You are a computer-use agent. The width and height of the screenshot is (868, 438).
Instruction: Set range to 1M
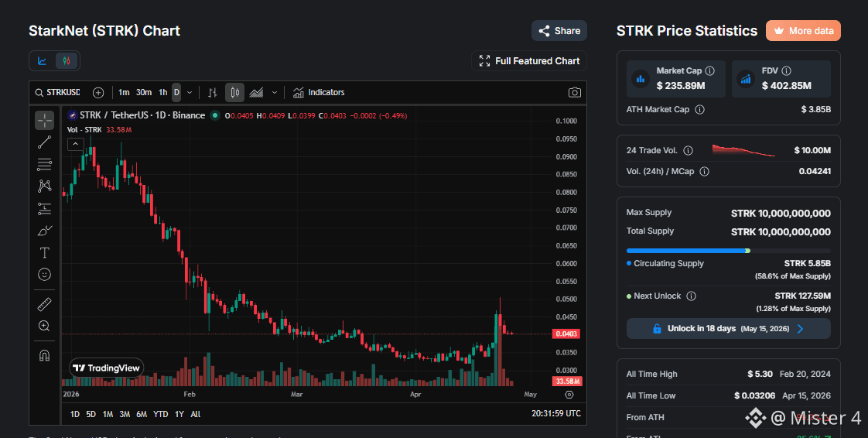point(108,414)
